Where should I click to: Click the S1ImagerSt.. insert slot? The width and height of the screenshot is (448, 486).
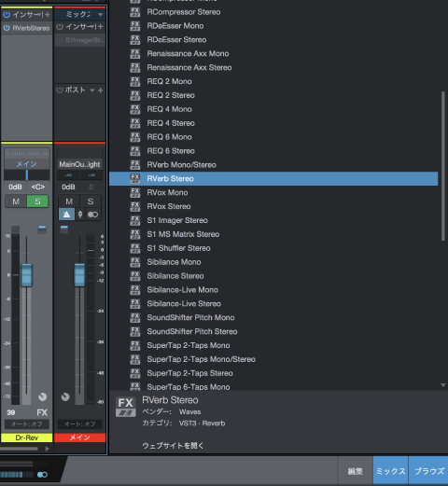click(x=79, y=40)
